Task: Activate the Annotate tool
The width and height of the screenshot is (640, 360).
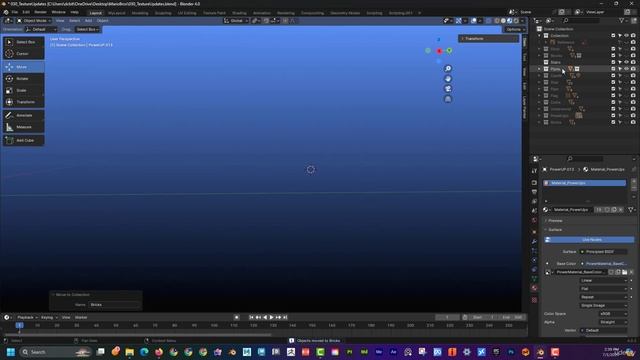Action: (24, 116)
